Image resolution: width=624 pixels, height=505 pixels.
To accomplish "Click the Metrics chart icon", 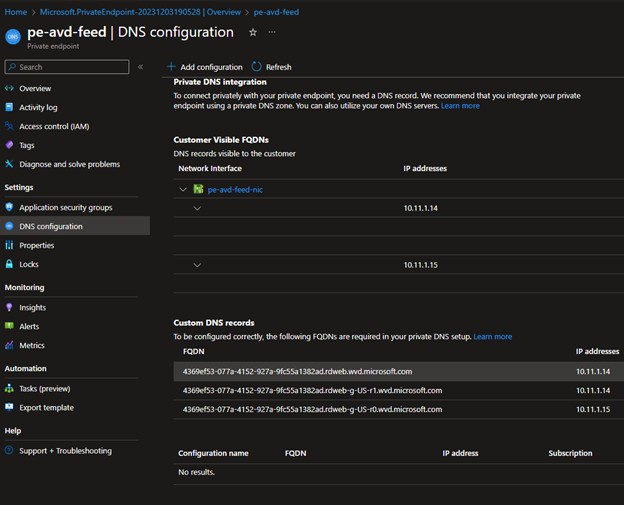I will [9, 345].
